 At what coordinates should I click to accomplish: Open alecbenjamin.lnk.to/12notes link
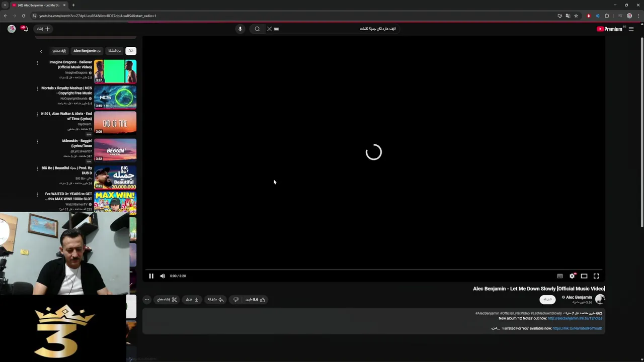point(575,318)
